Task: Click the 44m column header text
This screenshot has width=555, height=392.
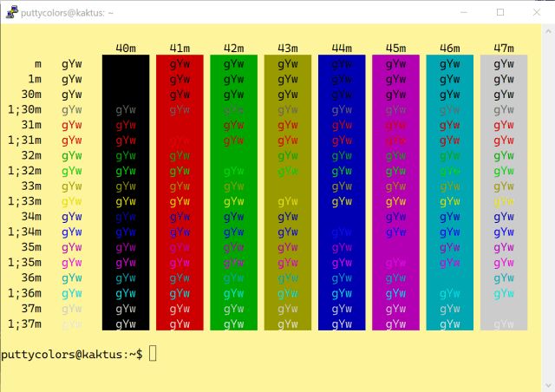Action: 342,48
